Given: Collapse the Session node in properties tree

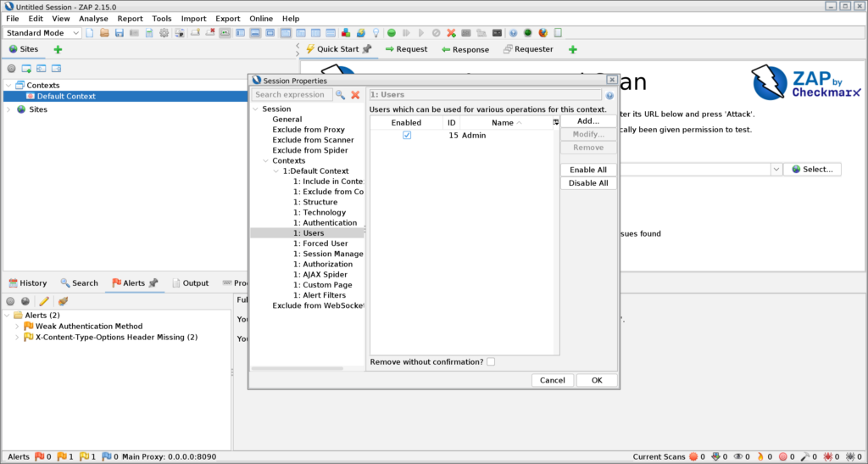Looking at the screenshot, I should point(255,109).
